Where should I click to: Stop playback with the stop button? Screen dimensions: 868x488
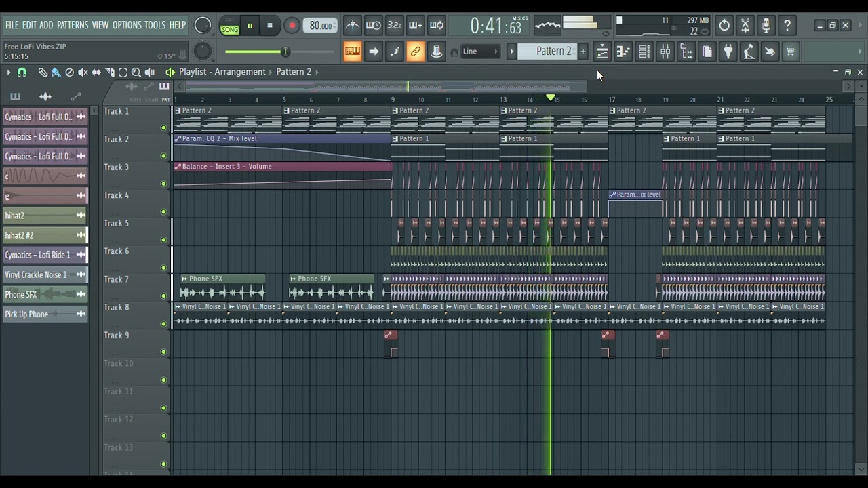(270, 26)
